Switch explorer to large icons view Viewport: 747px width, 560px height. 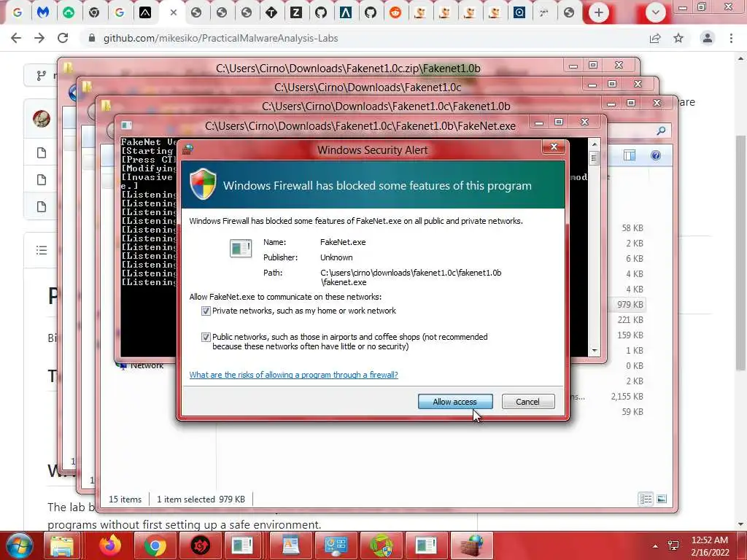(662, 499)
